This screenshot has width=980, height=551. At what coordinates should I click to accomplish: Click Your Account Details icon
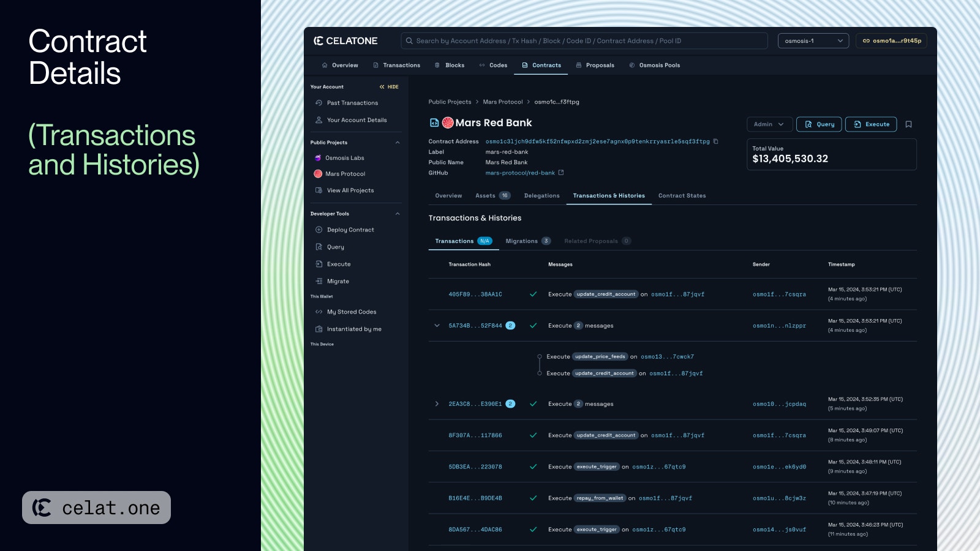(x=318, y=120)
